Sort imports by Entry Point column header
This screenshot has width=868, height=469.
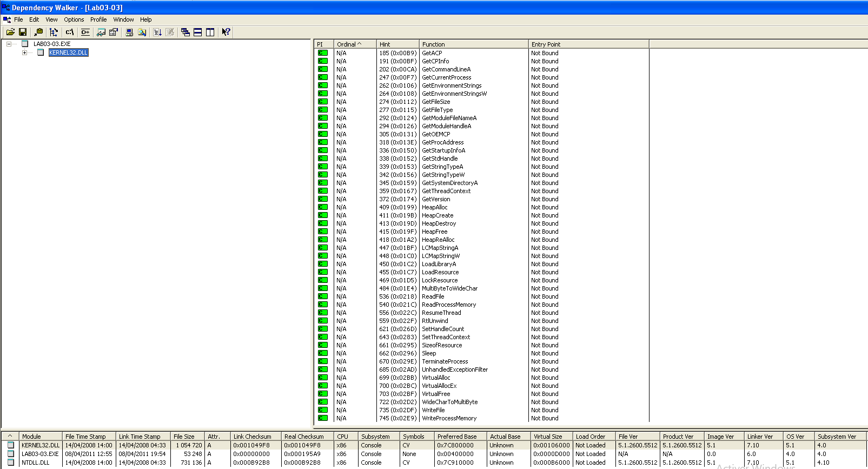(x=589, y=44)
